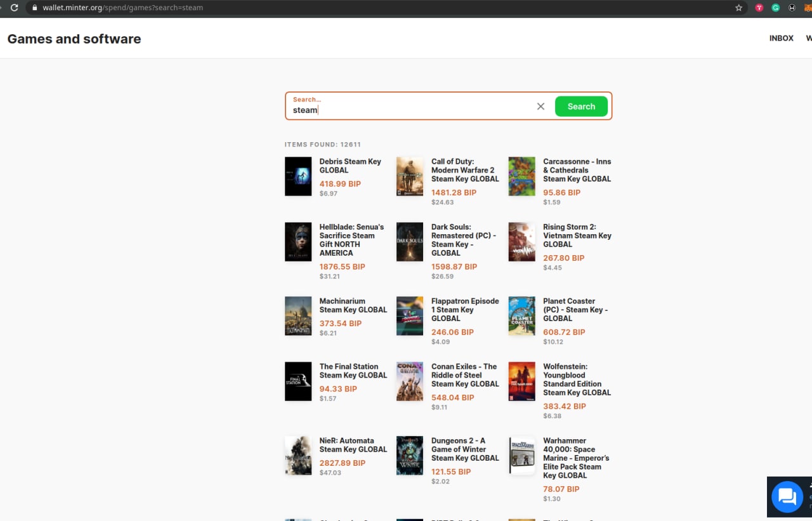Image resolution: width=812 pixels, height=521 pixels.
Task: Click the site lock icon
Action: (x=34, y=8)
